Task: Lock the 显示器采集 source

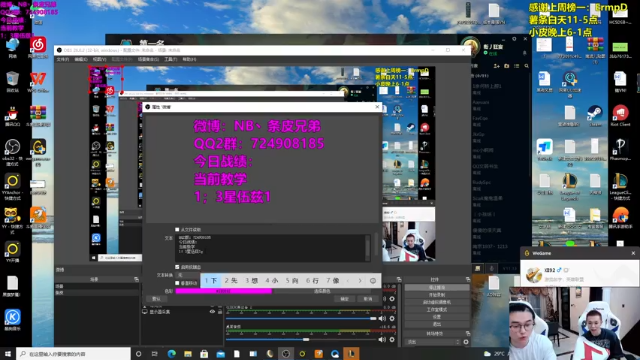Action: pos(220,312)
